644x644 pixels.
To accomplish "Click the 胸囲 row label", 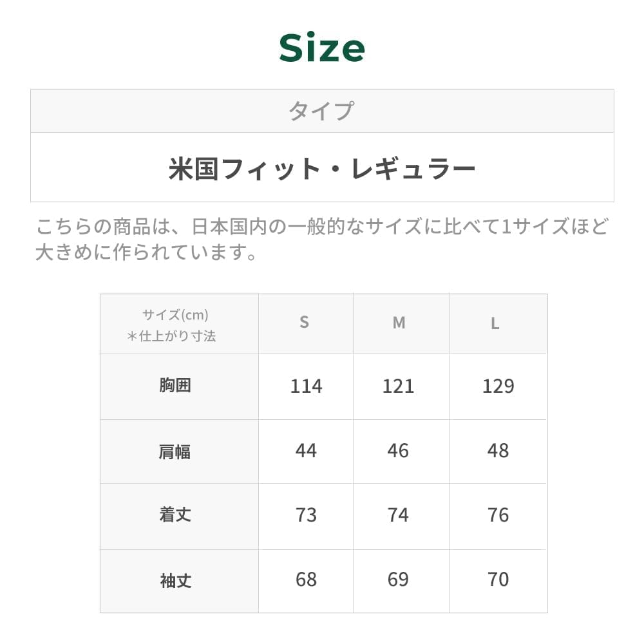I will click(x=175, y=386).
